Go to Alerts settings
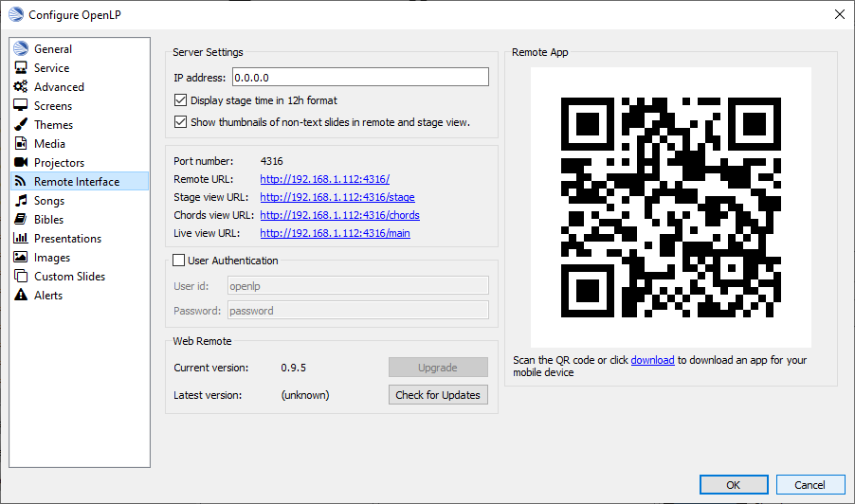 pos(80,295)
